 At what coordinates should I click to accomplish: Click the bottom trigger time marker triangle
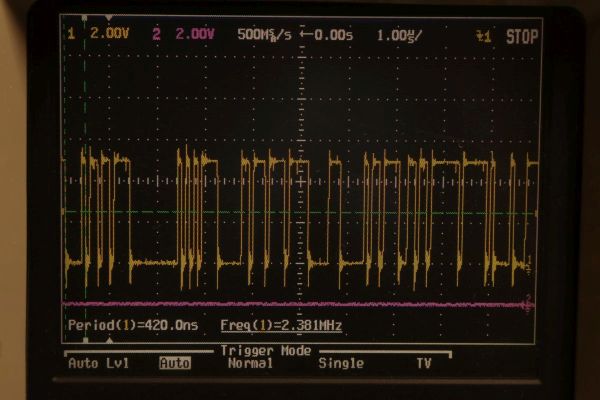point(109,340)
